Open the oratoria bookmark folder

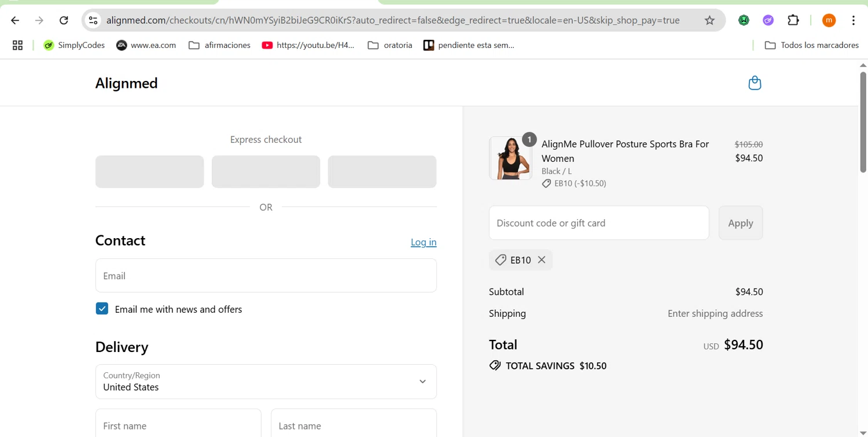tap(389, 45)
